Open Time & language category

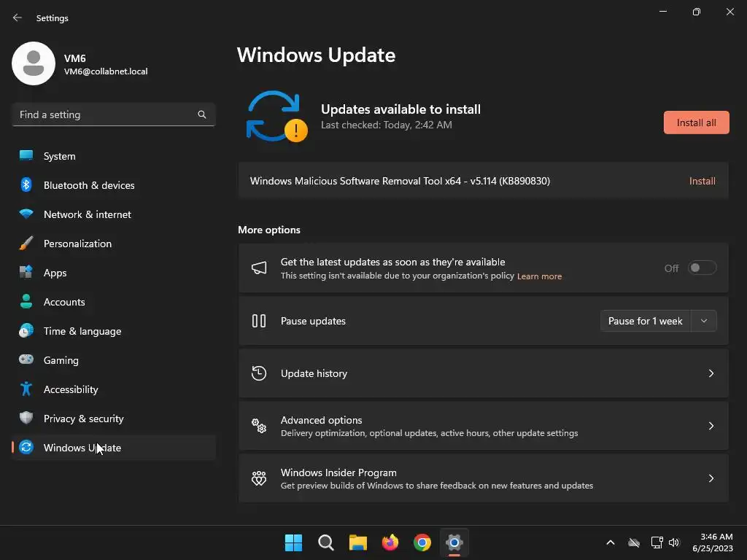114,330
